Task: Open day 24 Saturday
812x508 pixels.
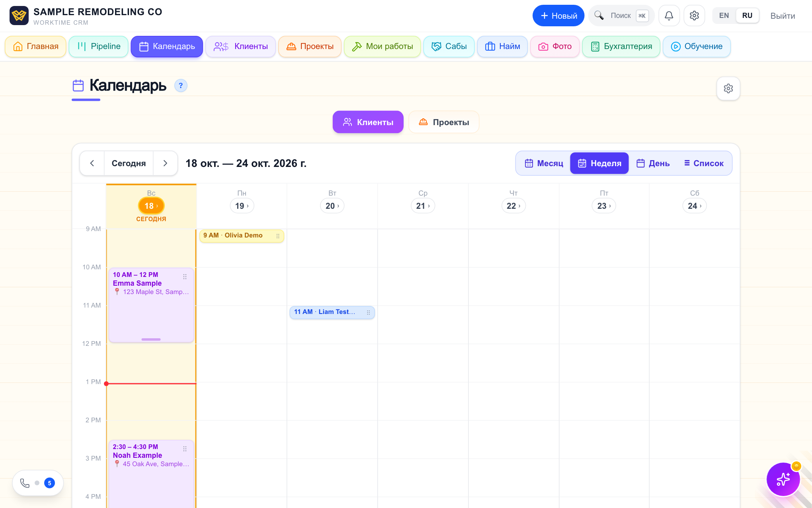Action: coord(695,206)
